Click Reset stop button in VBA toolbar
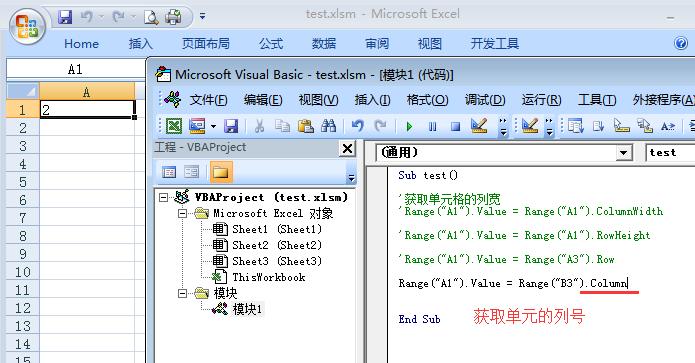The width and height of the screenshot is (695, 363). tap(455, 127)
